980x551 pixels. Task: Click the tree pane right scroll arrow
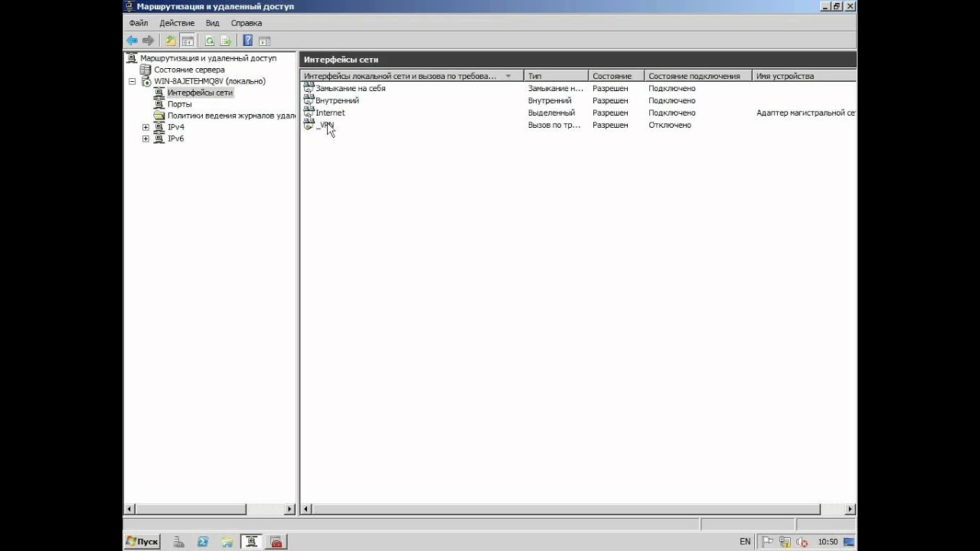289,509
